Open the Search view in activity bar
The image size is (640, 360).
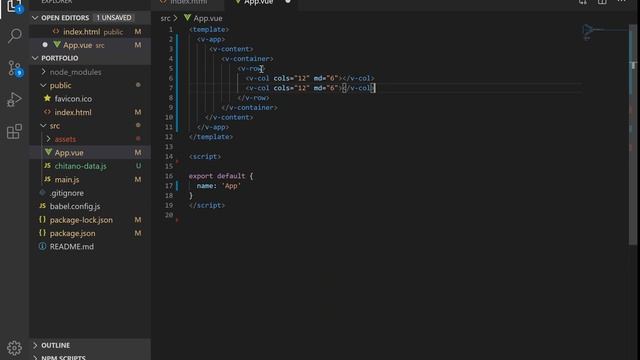[15, 36]
